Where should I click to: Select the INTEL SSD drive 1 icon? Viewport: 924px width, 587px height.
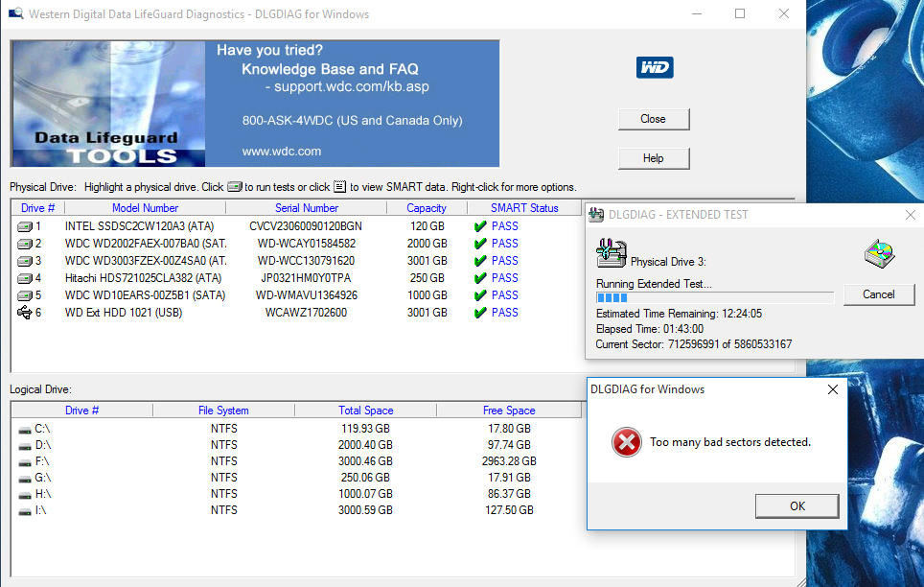25,226
